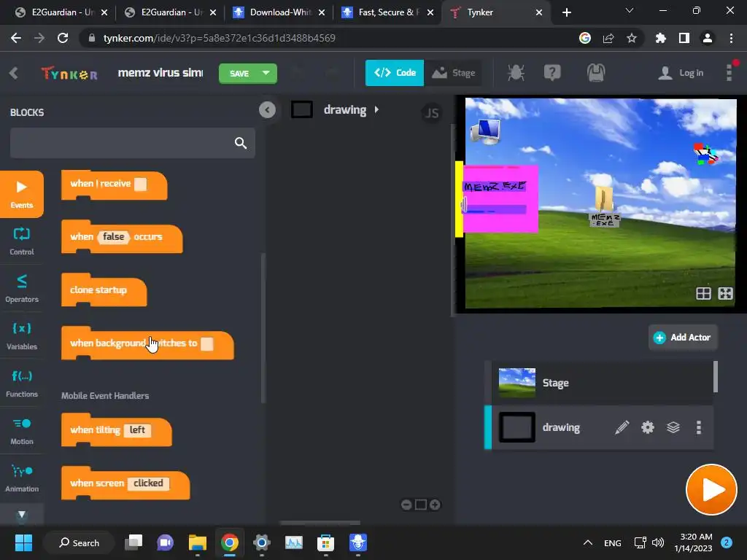This screenshot has height=560, width=747.
Task: Select the 'clone startup' block
Action: pos(104,290)
